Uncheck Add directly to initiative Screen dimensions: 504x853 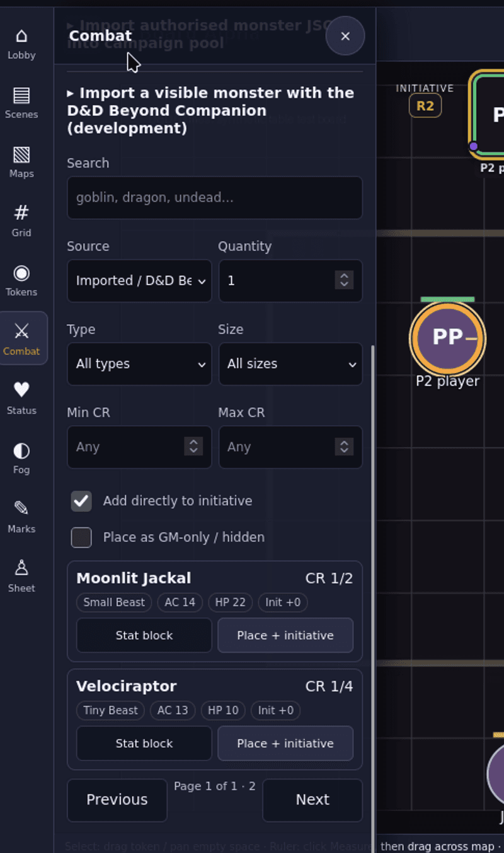pyautogui.click(x=81, y=501)
